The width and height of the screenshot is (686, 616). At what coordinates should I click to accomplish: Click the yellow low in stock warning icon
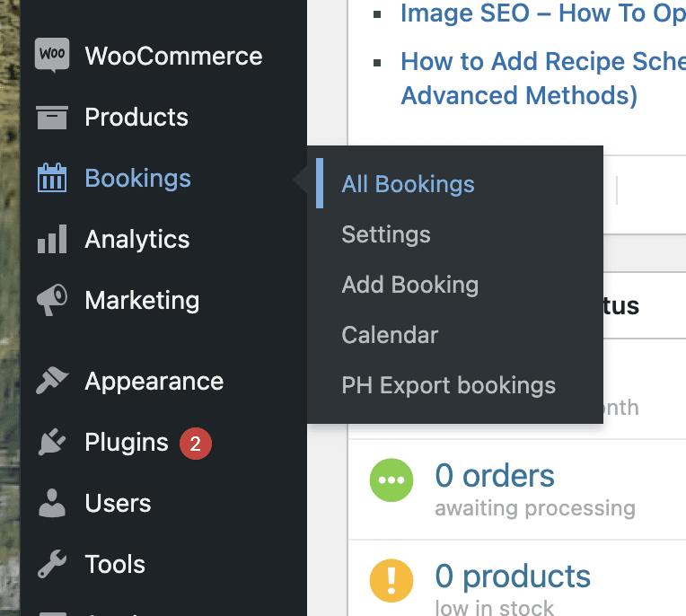(391, 581)
